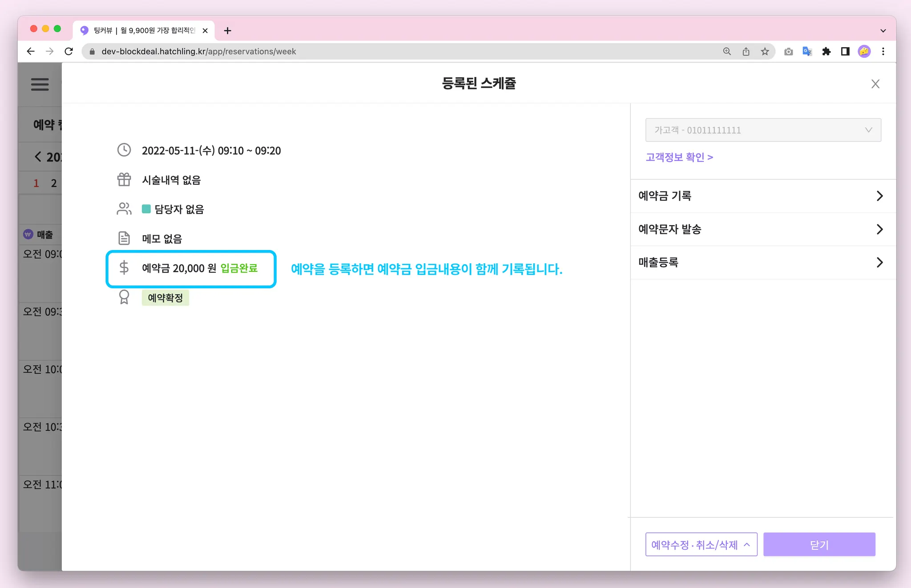Open 예약수정·취소/삭제 dropdown button

(x=701, y=544)
